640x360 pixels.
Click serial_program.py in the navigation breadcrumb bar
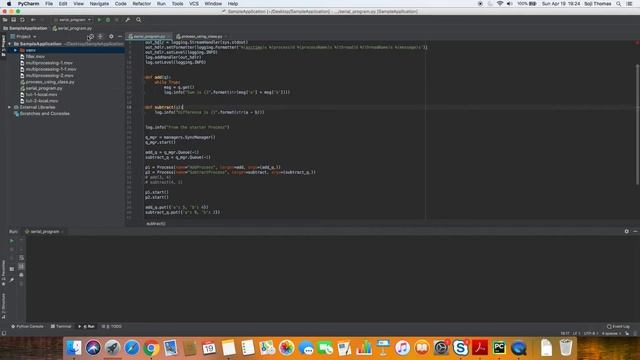click(72, 29)
